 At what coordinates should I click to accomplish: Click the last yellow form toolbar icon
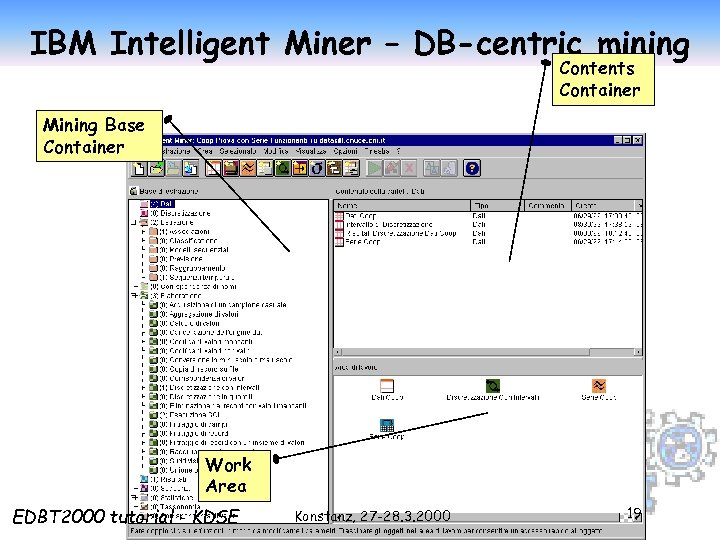(351, 169)
